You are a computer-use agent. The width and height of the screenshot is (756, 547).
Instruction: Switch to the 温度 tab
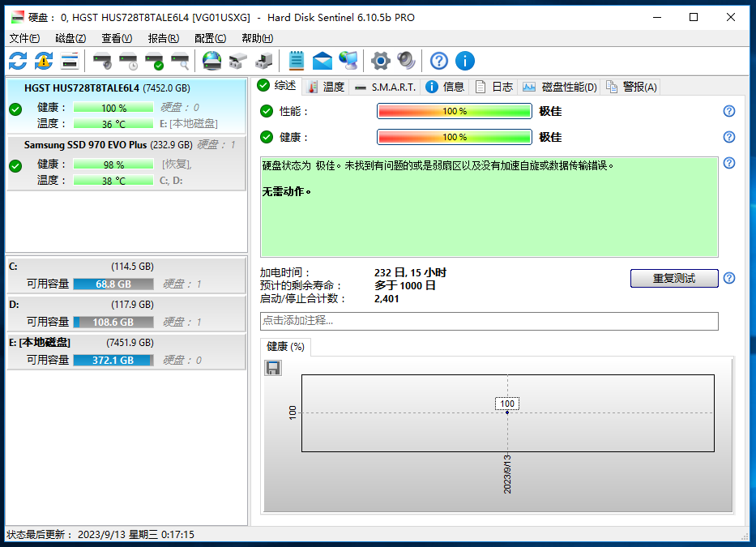click(326, 87)
